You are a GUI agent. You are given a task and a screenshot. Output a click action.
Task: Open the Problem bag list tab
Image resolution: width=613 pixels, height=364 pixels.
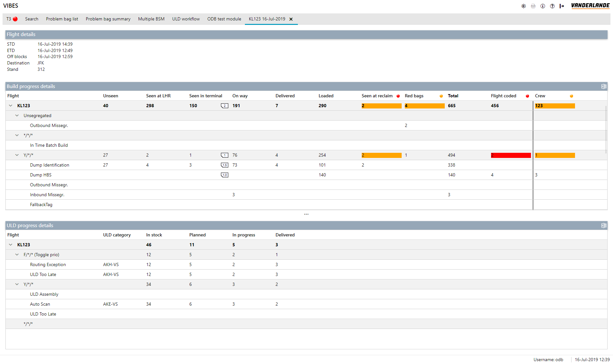[62, 19]
